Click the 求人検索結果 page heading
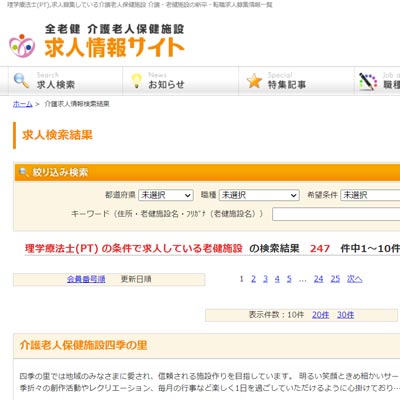 (x=57, y=135)
